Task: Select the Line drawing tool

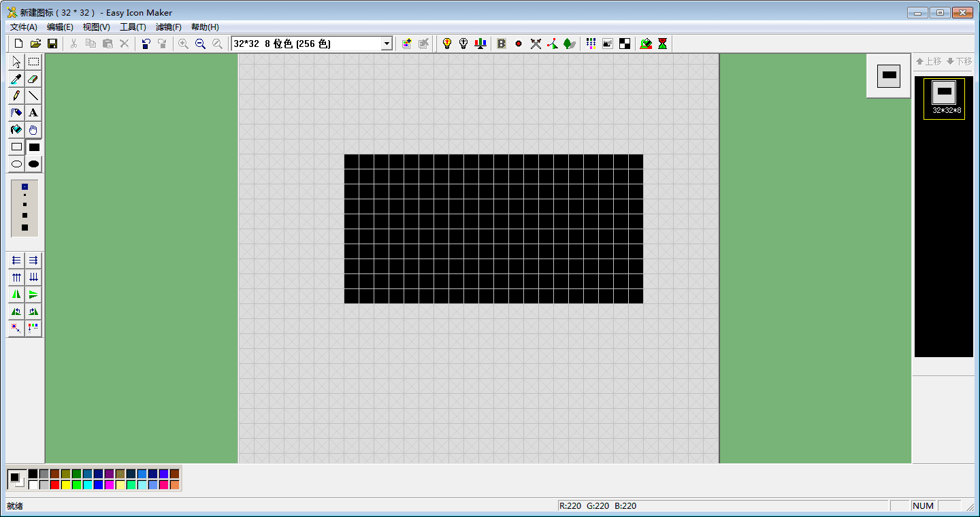Action: (x=33, y=96)
